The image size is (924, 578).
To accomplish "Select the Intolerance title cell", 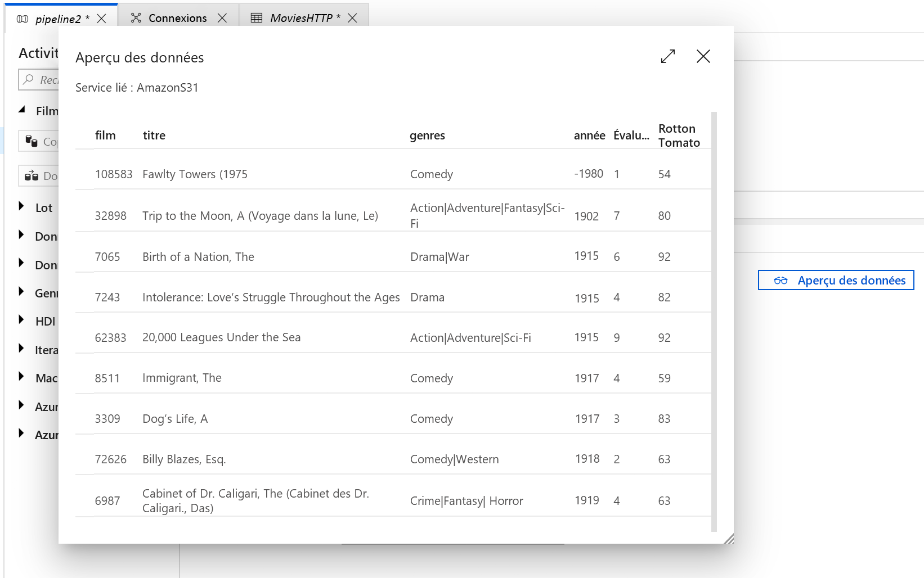I will click(271, 297).
